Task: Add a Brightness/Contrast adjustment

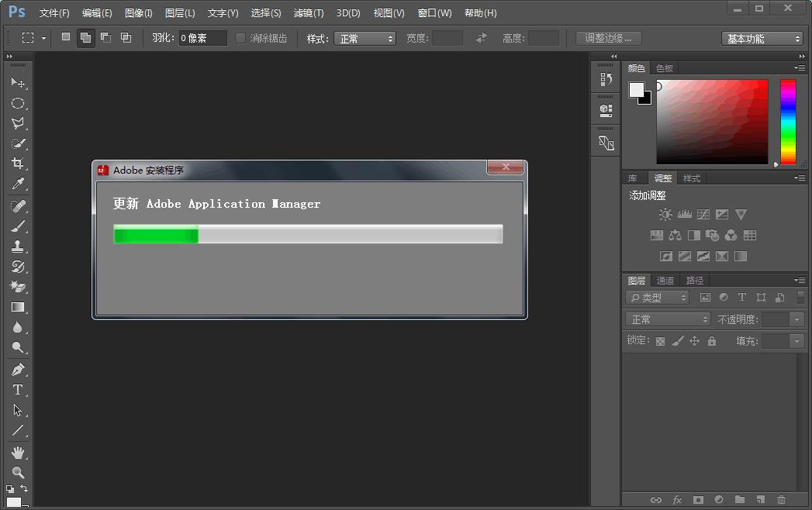Action: coord(665,215)
